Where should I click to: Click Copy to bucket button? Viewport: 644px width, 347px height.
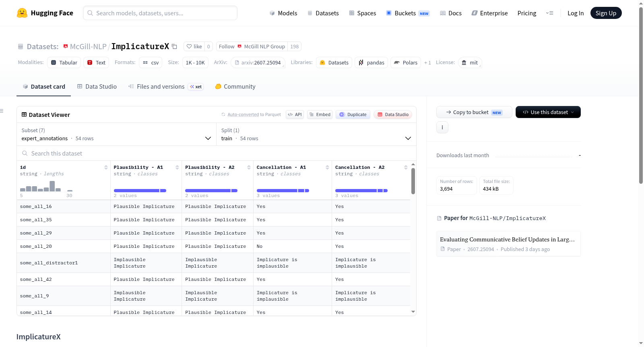(474, 112)
